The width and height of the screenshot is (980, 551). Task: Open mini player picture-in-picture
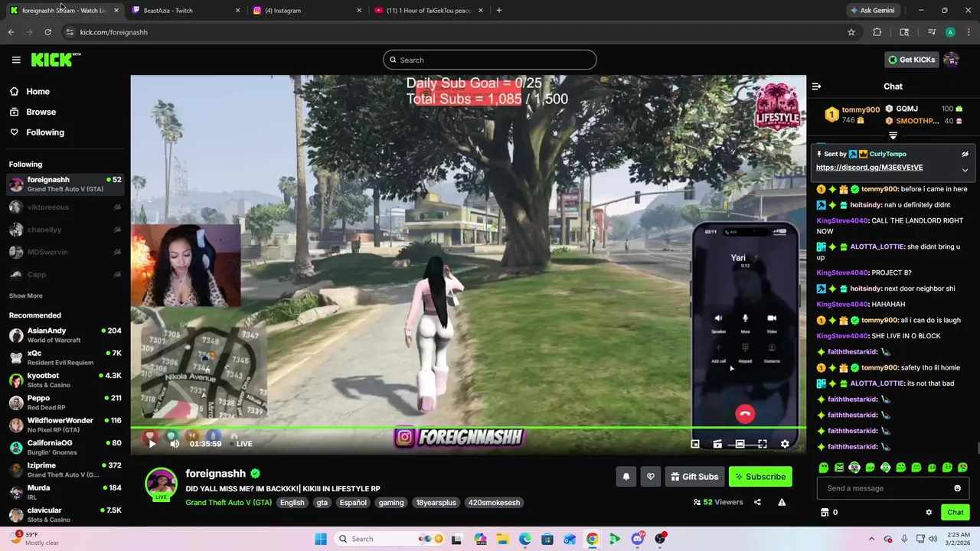pos(695,444)
